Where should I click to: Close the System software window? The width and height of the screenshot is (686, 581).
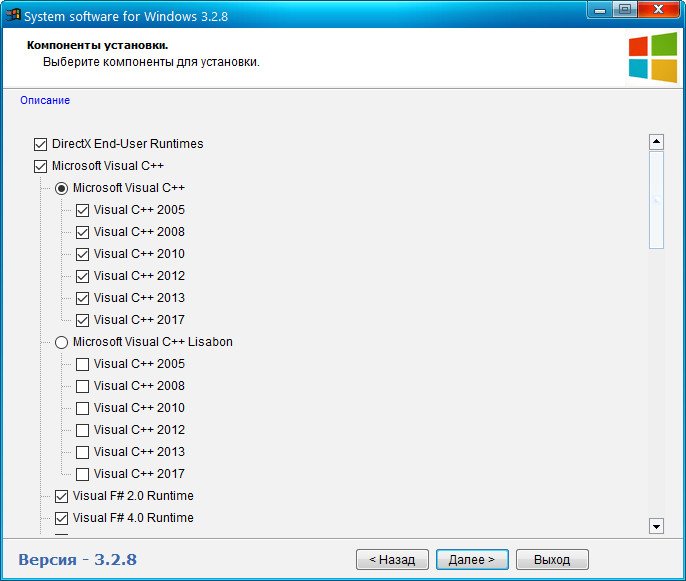(x=658, y=10)
